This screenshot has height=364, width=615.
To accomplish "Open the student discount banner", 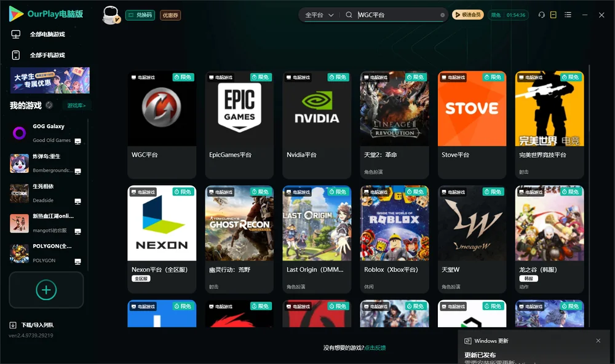I will click(50, 81).
